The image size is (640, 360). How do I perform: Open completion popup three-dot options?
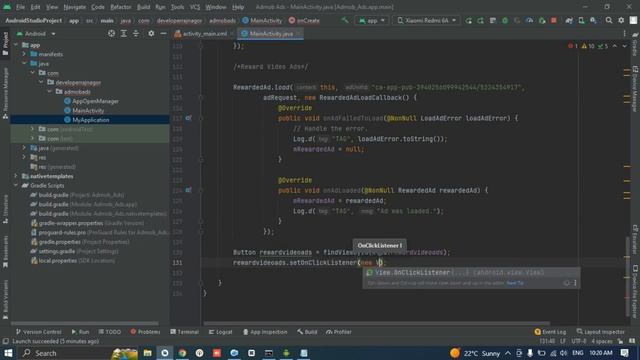(x=575, y=283)
